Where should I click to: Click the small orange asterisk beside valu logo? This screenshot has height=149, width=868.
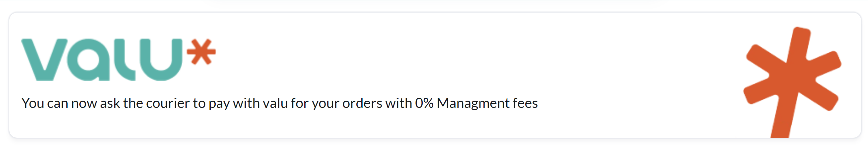click(201, 51)
